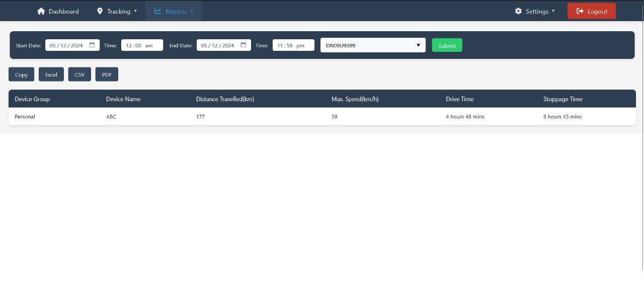Copy the report table with Copy button
This screenshot has height=294, width=644.
click(x=22, y=75)
